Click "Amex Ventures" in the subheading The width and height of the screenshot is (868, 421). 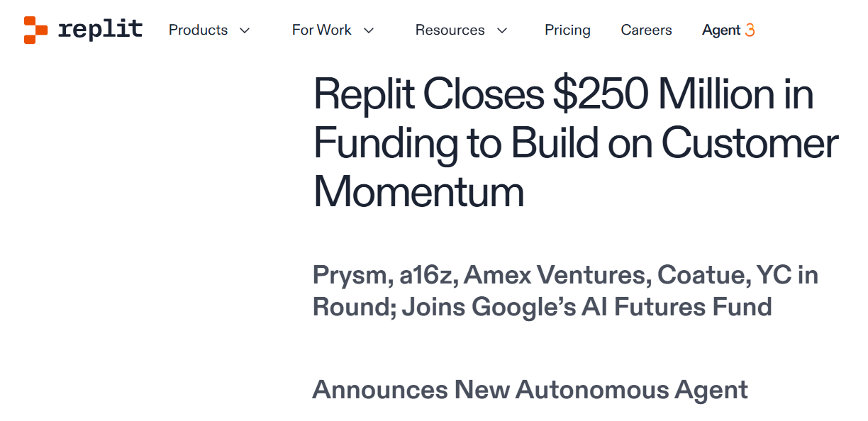click(x=557, y=275)
